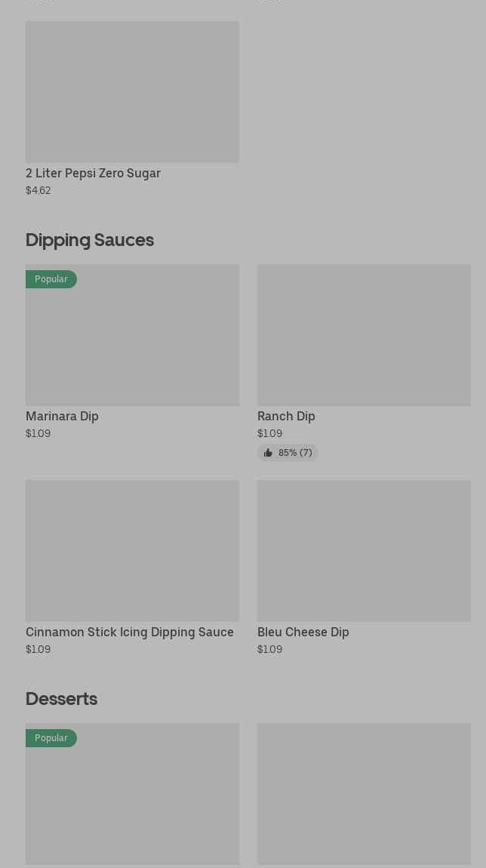
Task: Open the first popular dessert item image
Action: click(x=132, y=794)
